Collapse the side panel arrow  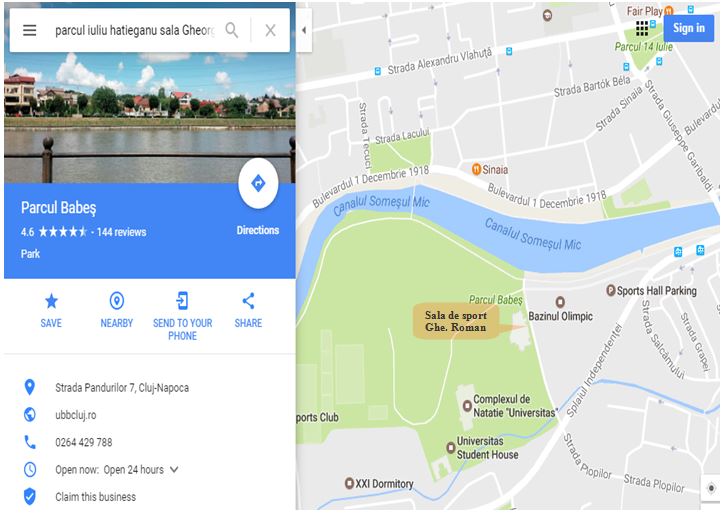click(x=304, y=30)
